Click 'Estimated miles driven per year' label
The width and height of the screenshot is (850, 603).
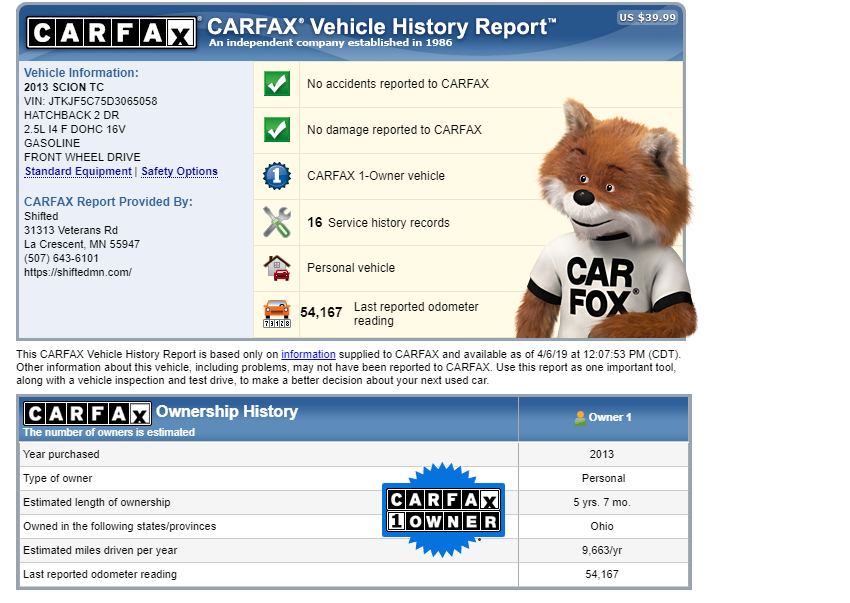[100, 550]
